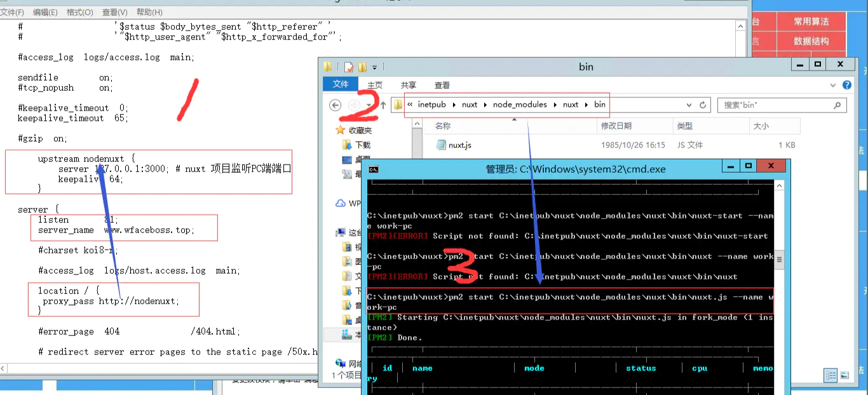Sort files by the 修改日期 column header

pyautogui.click(x=634, y=126)
